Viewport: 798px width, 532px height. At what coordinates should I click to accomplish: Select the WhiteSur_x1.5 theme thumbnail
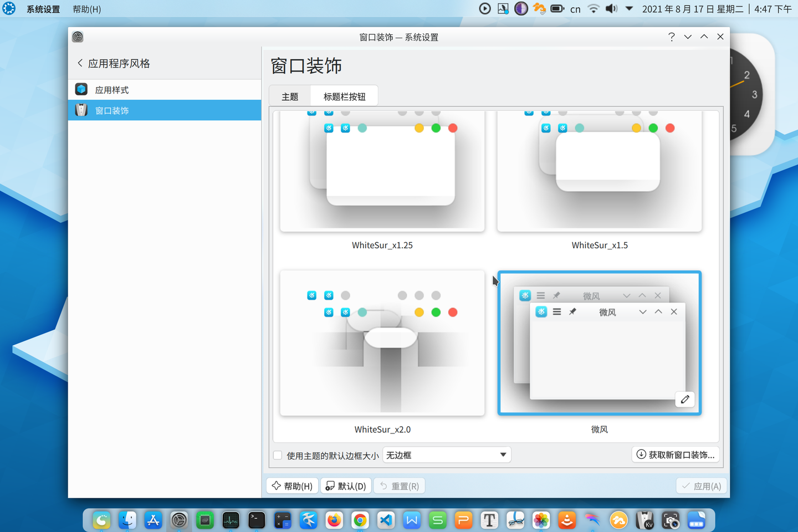click(600, 171)
